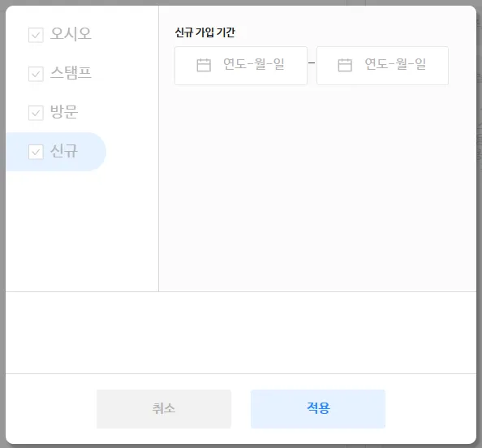Click the left placeholder text 연도-월-일
Screen dimensions: 482x448
tap(254, 64)
